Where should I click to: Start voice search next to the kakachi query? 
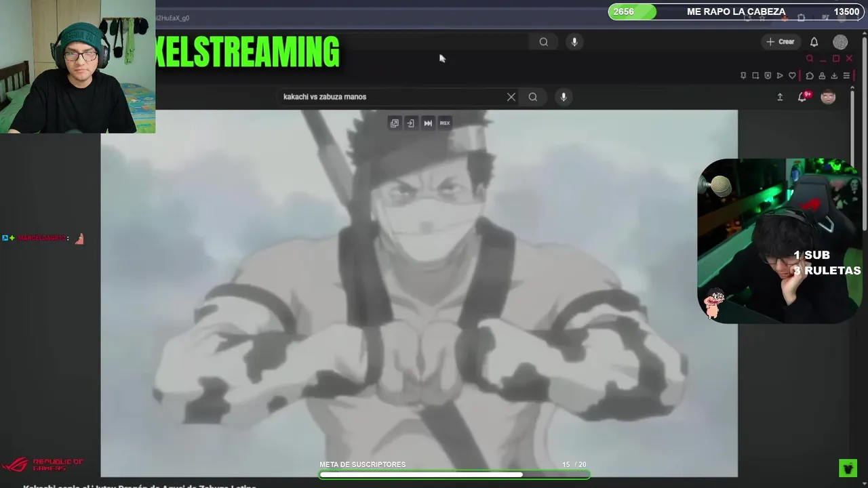click(564, 97)
